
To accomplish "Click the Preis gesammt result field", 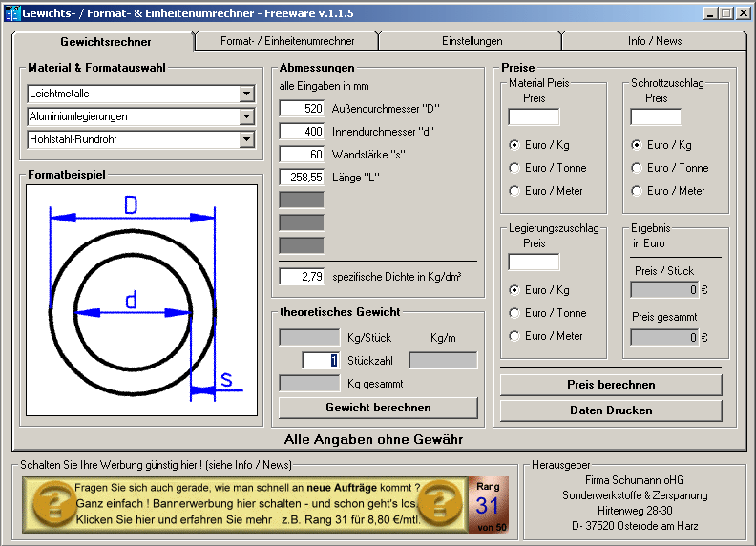I will pyautogui.click(x=664, y=337).
